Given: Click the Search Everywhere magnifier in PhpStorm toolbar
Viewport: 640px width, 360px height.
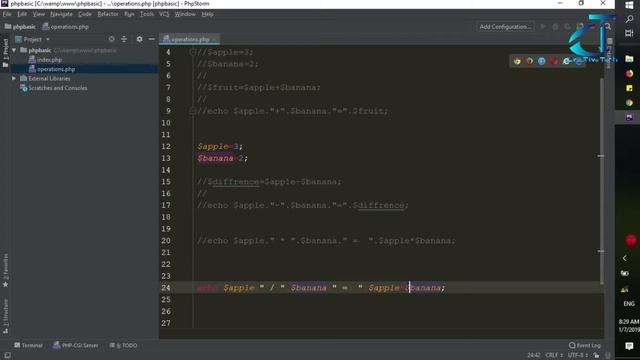Looking at the screenshot, I should [608, 27].
